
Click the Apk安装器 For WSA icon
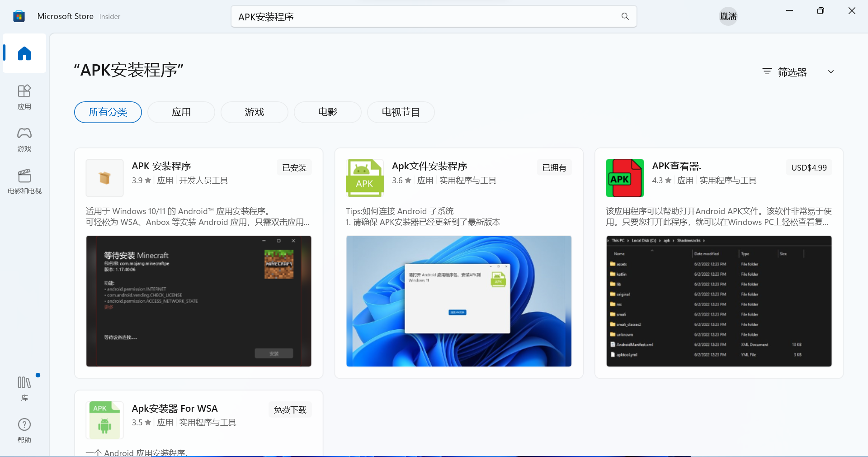(104, 420)
